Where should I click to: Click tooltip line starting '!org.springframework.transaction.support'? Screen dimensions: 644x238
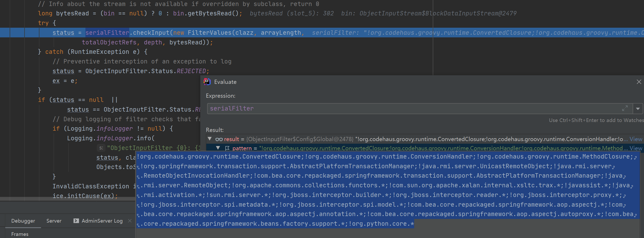[376, 166]
